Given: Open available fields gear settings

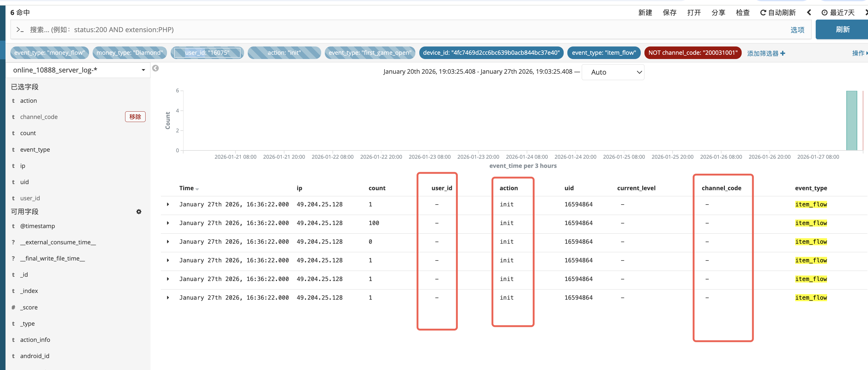Looking at the screenshot, I should [x=139, y=212].
